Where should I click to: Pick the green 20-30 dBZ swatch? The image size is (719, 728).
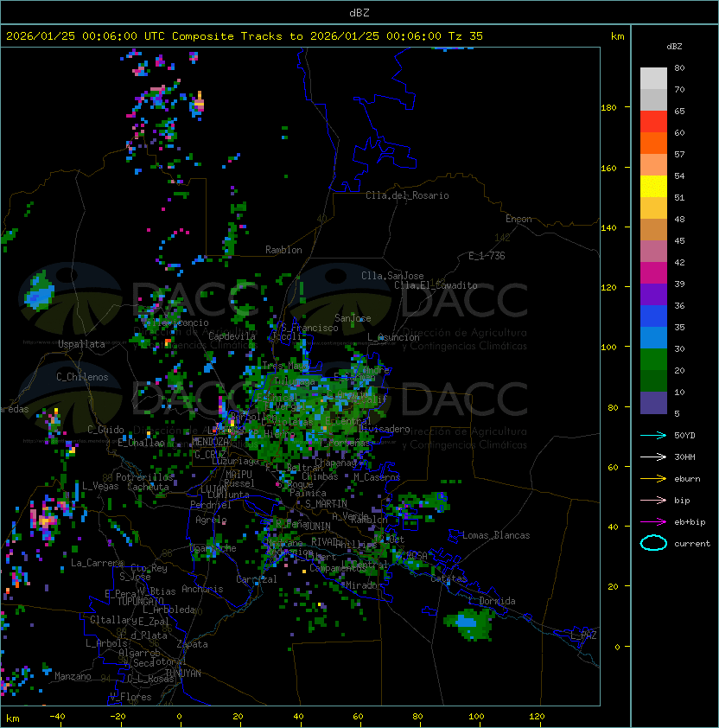tap(653, 360)
